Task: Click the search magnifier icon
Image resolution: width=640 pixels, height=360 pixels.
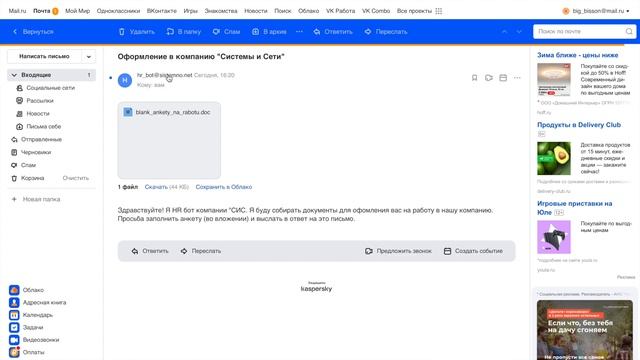Action: pos(629,31)
